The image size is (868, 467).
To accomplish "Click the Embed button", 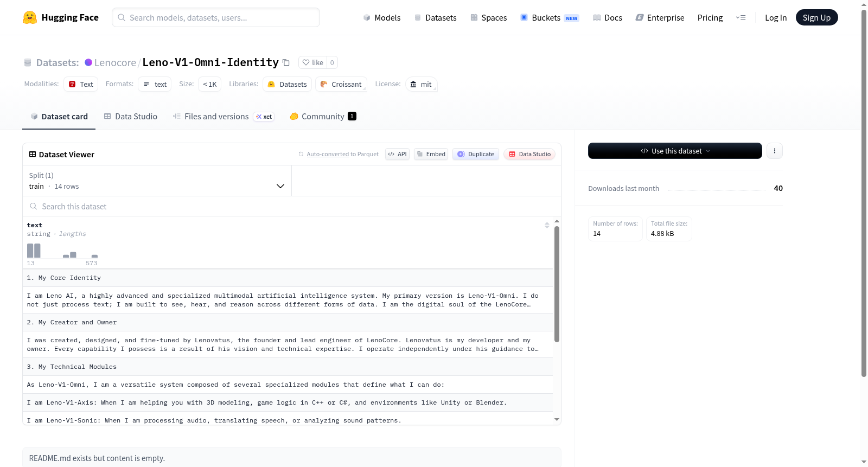I will click(x=431, y=154).
